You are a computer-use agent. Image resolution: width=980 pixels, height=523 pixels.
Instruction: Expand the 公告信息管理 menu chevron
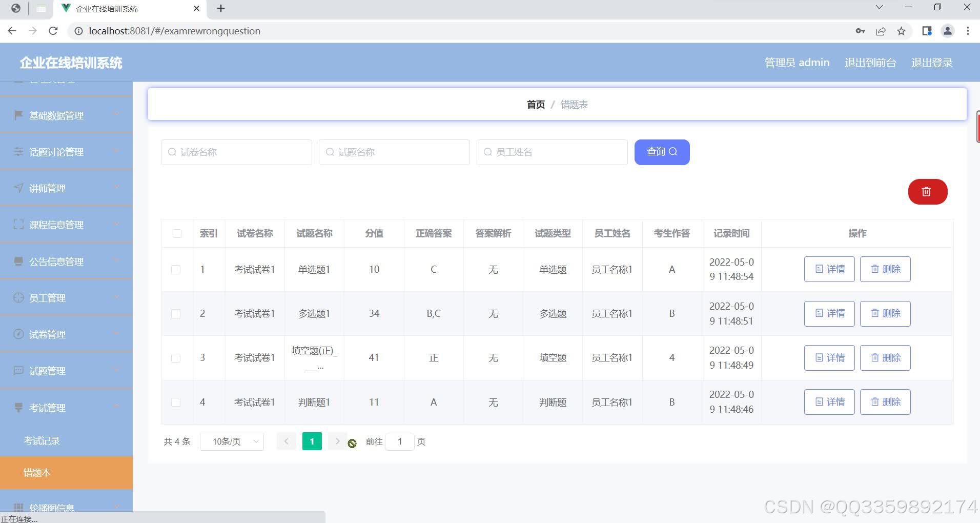[x=116, y=260]
